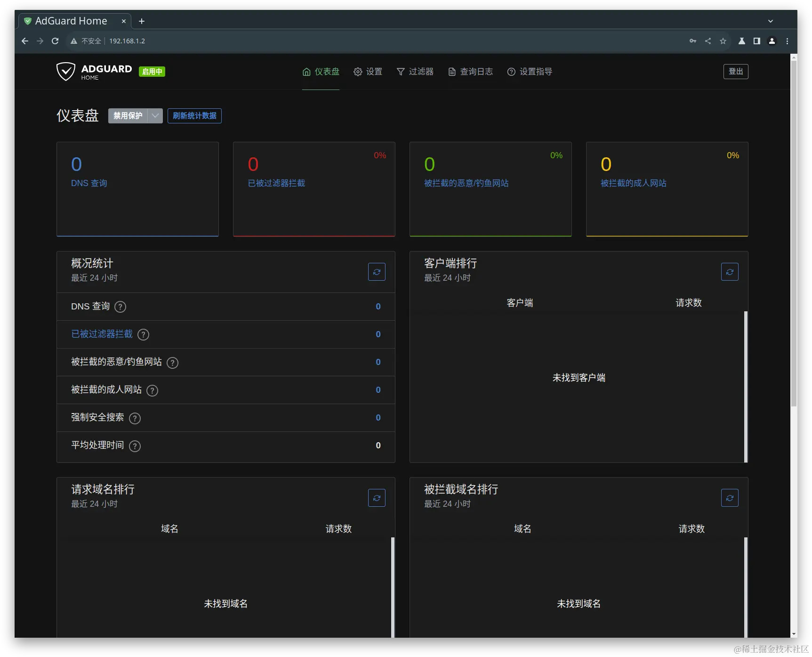
Task: Expand the browser tab search chevron
Action: click(771, 21)
